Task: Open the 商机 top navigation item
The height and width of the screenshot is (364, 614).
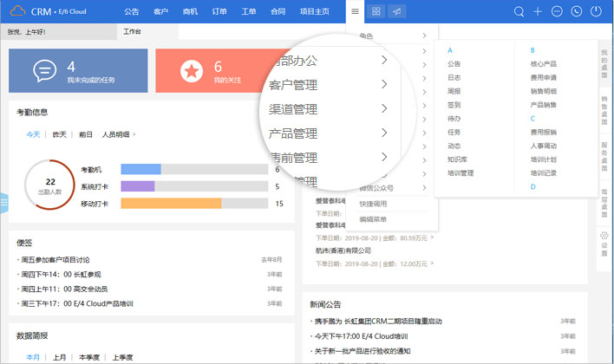Action: [x=190, y=11]
